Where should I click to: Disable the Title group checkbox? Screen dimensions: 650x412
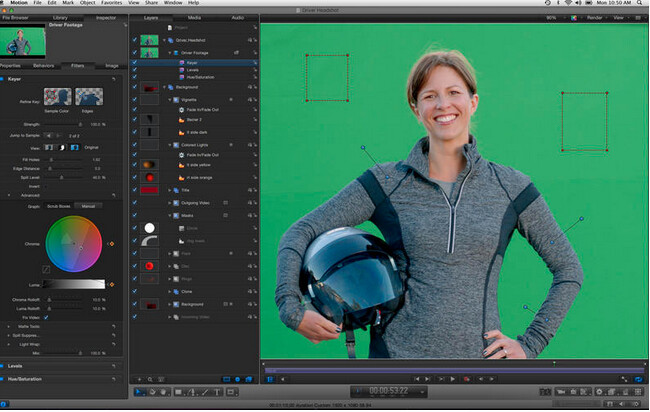136,188
